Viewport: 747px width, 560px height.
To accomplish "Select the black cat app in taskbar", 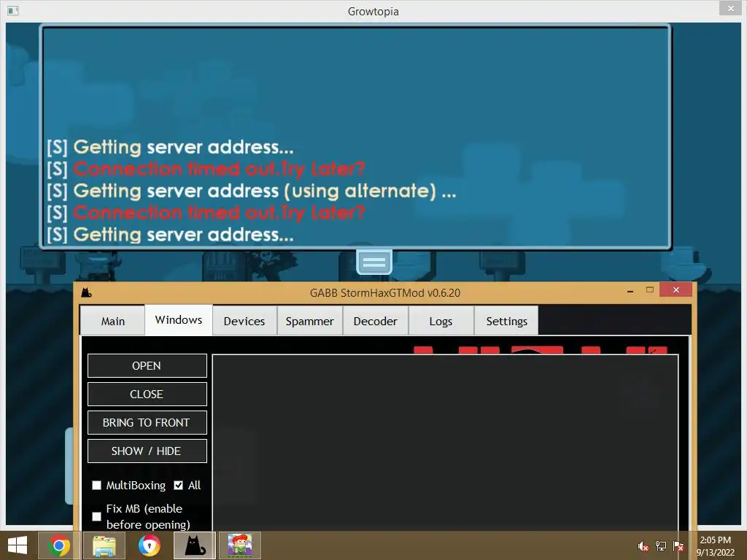I will pos(194,545).
